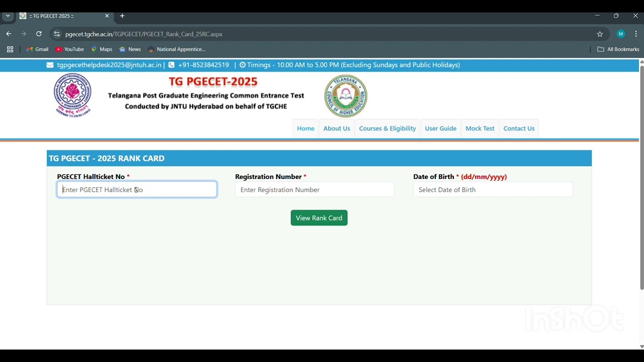Screen dimensions: 644x362
Task: Open National Apprentice bookmark
Action: coord(177,49)
